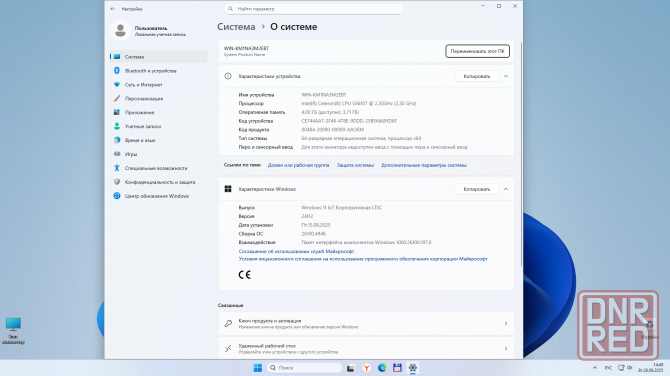Launch Microsoft Edge from taskbar
This screenshot has height=376, width=670.
(382, 368)
